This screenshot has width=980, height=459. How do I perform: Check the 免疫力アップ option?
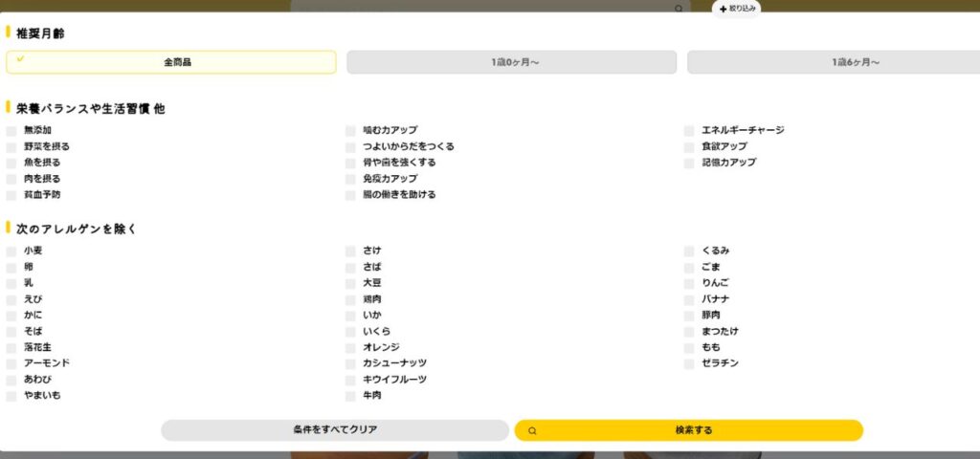click(350, 179)
